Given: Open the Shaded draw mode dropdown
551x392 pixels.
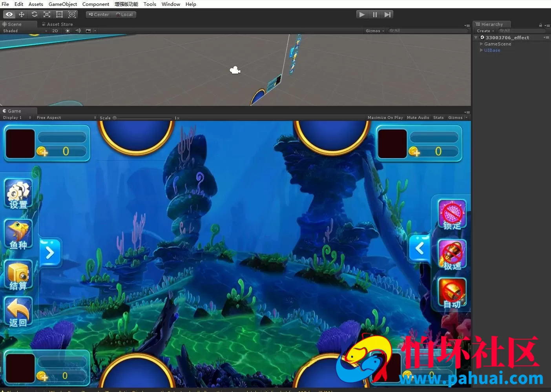Looking at the screenshot, I should (25, 31).
